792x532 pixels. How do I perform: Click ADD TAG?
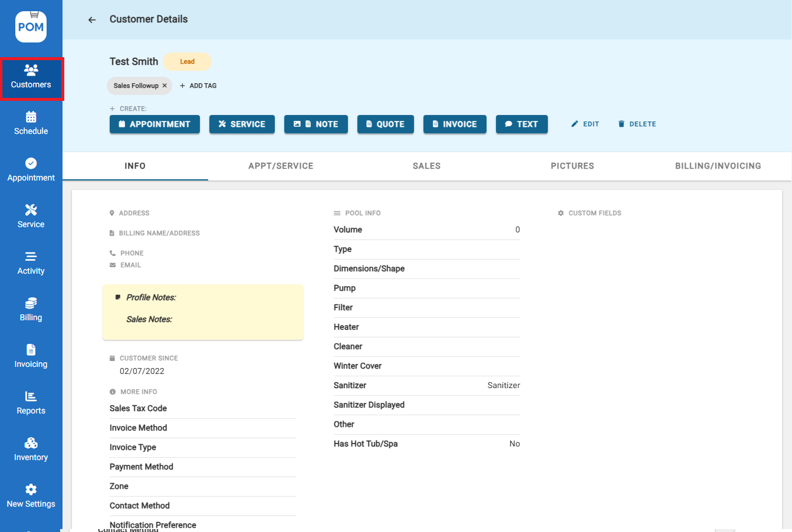tap(198, 86)
